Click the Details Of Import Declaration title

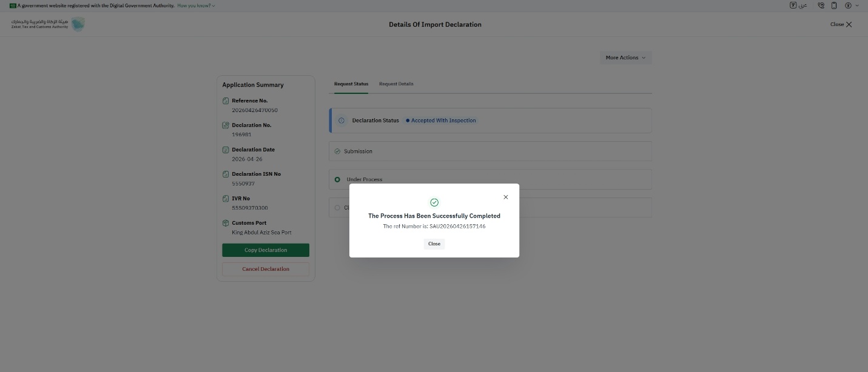click(435, 24)
